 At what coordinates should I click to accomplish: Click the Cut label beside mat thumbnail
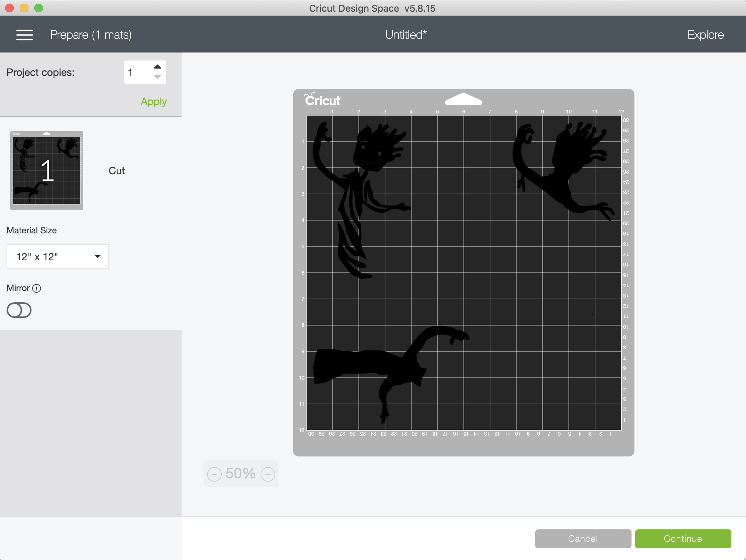tap(117, 171)
